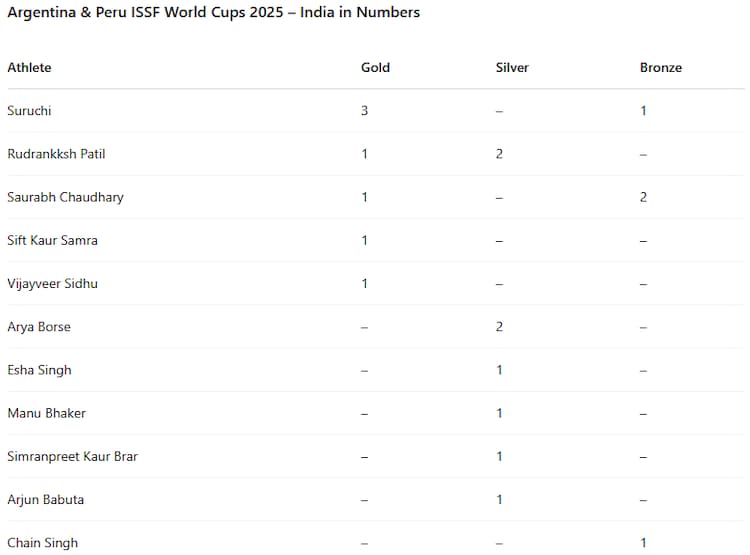750x555 pixels.
Task: Select the Arya Borse athlete name
Action: 39,327
